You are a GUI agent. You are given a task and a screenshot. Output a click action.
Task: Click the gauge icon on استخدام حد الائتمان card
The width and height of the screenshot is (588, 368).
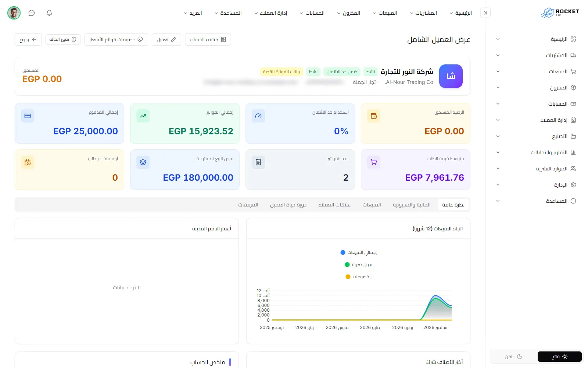[258, 116]
